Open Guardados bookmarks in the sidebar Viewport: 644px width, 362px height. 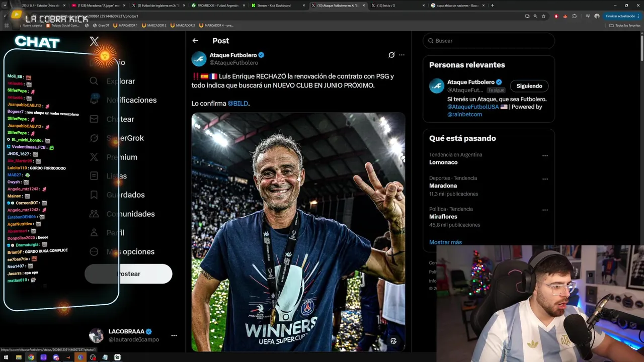pos(125,195)
